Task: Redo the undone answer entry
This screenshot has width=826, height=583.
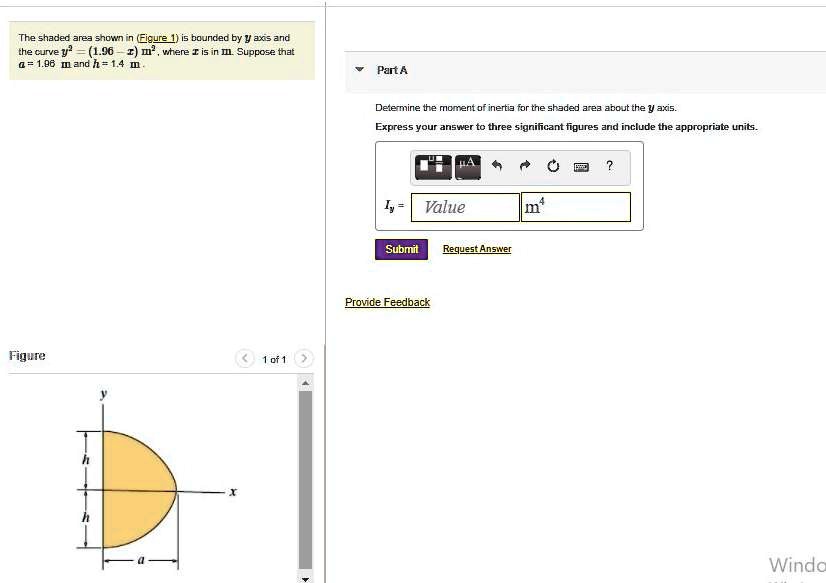Action: click(x=524, y=166)
